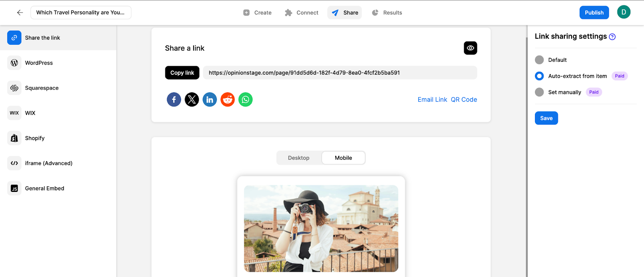644x277 pixels.
Task: Share quiz on Facebook
Action: [x=174, y=100]
